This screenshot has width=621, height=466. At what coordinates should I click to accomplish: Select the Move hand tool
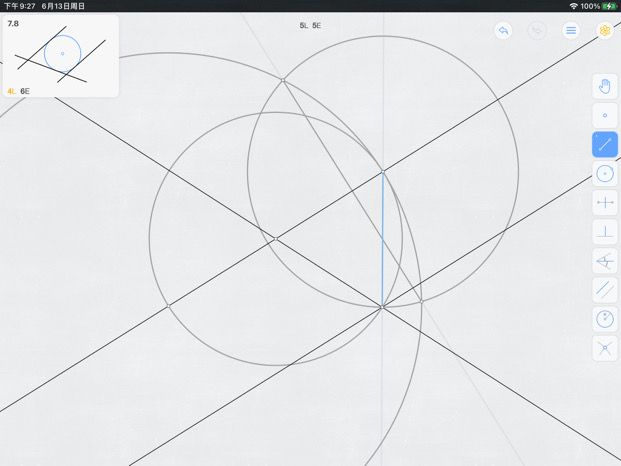(x=605, y=86)
